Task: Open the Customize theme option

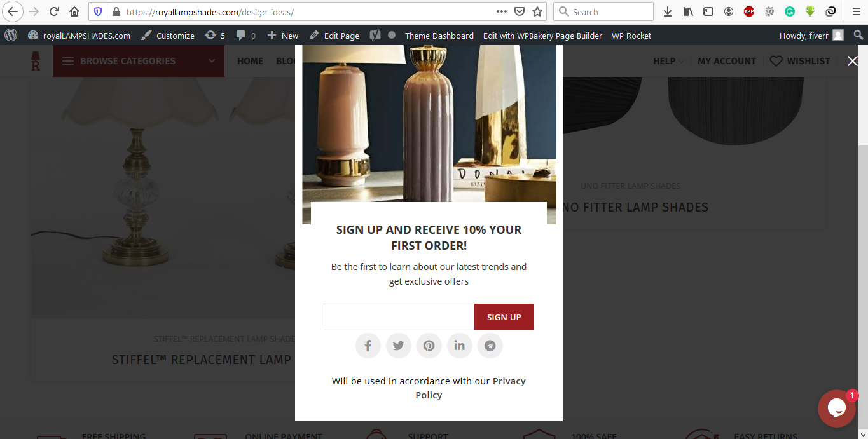Action: pos(168,36)
